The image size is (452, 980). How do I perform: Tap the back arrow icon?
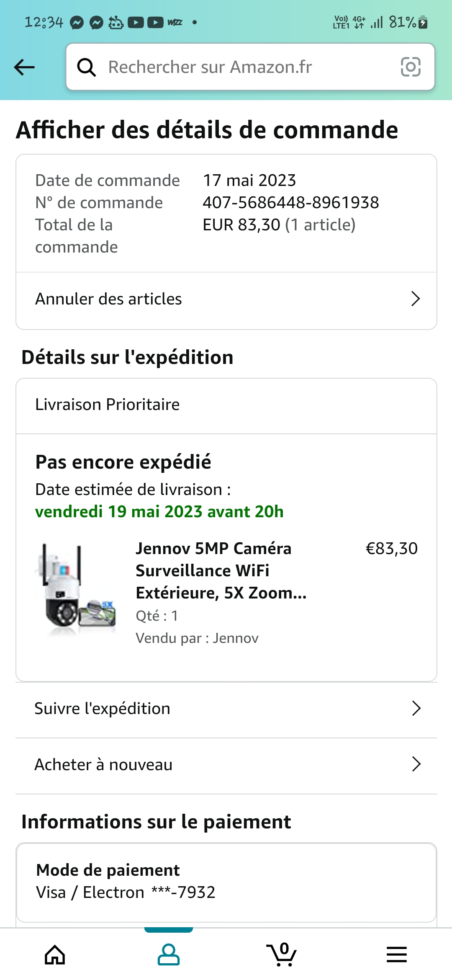click(x=24, y=67)
